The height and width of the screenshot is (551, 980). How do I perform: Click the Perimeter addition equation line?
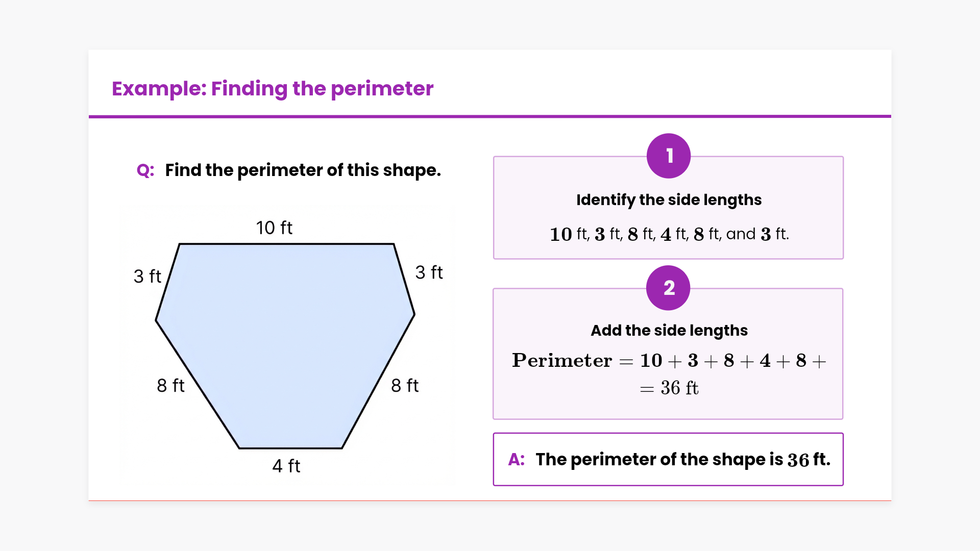(x=669, y=361)
